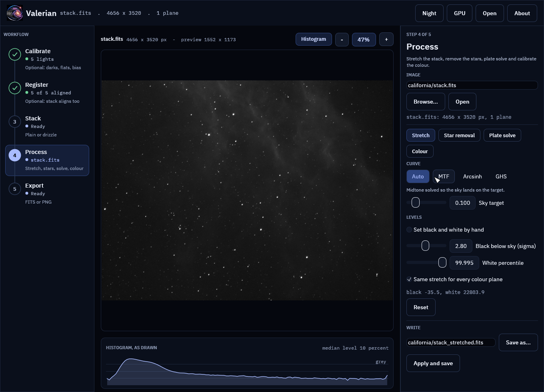Reset the stretch settings
The height and width of the screenshot is (392, 544).
[421, 307]
